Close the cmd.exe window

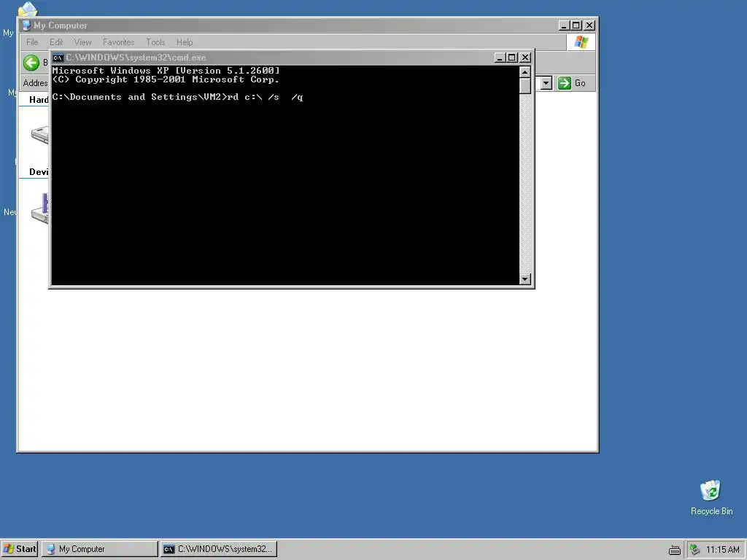(x=525, y=58)
